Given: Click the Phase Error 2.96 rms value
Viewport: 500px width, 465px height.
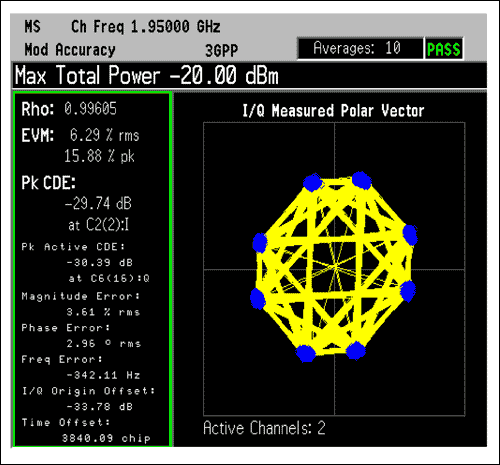Looking at the screenshot, I should click(104, 343).
